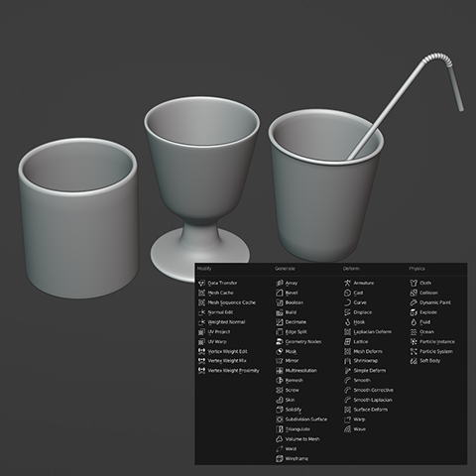Click the Armature modifier icon

coord(347,283)
